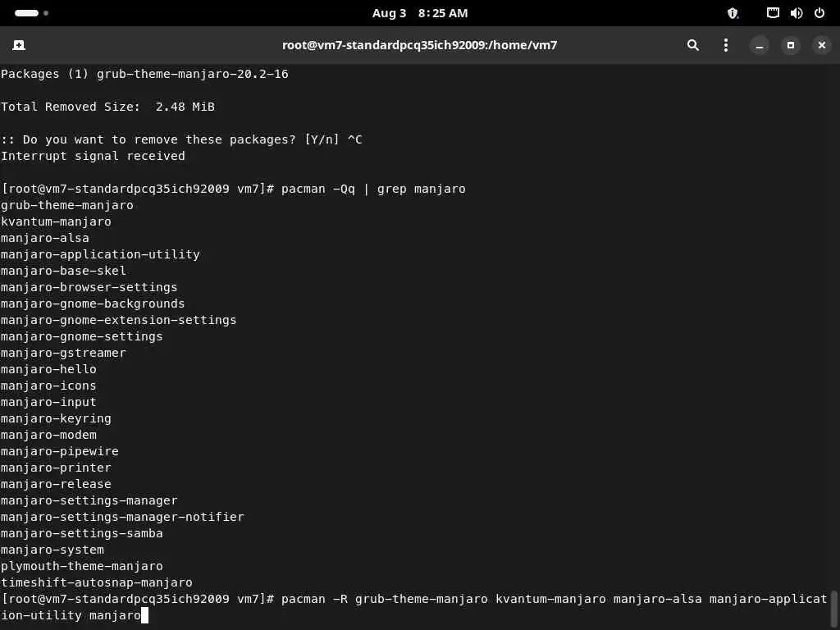Click the 'manjaro-printer' line
Viewport: 840px width, 630px height.
(56, 468)
